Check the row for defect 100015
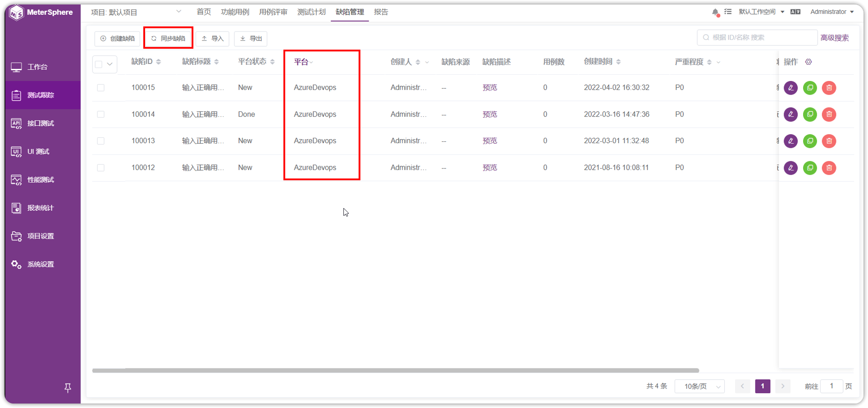This screenshot has height=408, width=868. 101,88
